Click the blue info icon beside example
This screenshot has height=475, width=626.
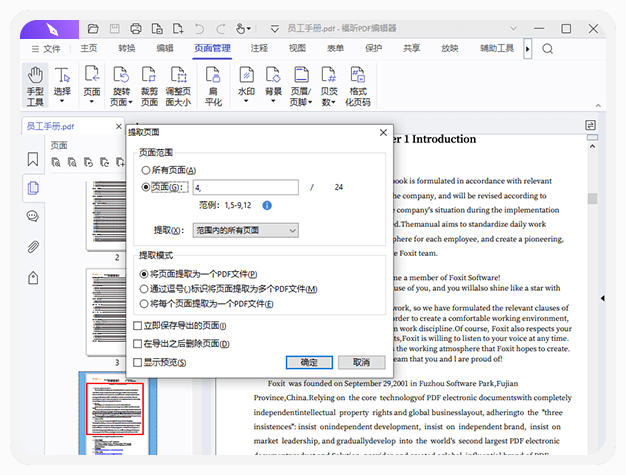pos(267,206)
